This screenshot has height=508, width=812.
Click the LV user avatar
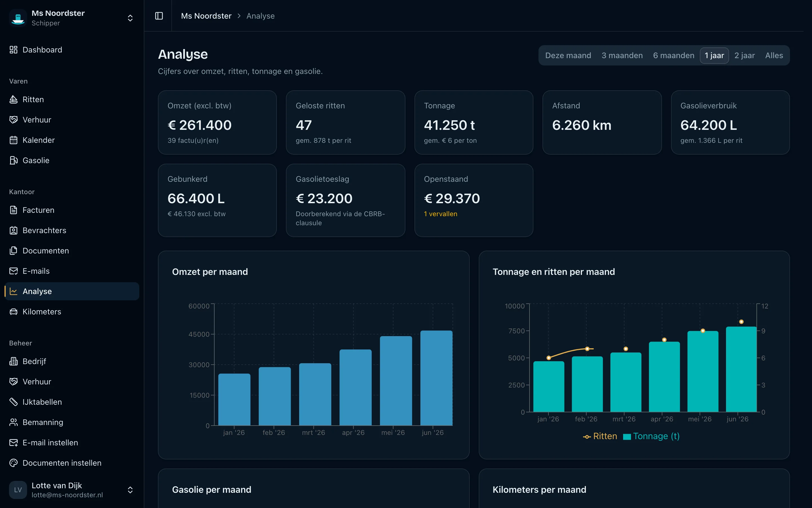pyautogui.click(x=18, y=490)
